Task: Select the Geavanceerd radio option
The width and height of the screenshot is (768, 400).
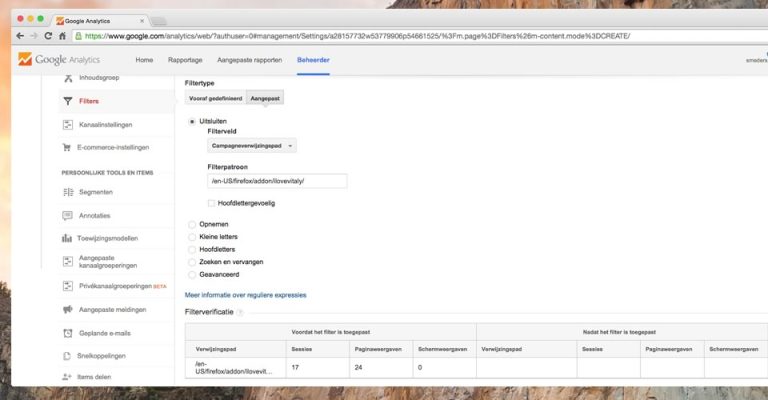Action: tap(192, 273)
